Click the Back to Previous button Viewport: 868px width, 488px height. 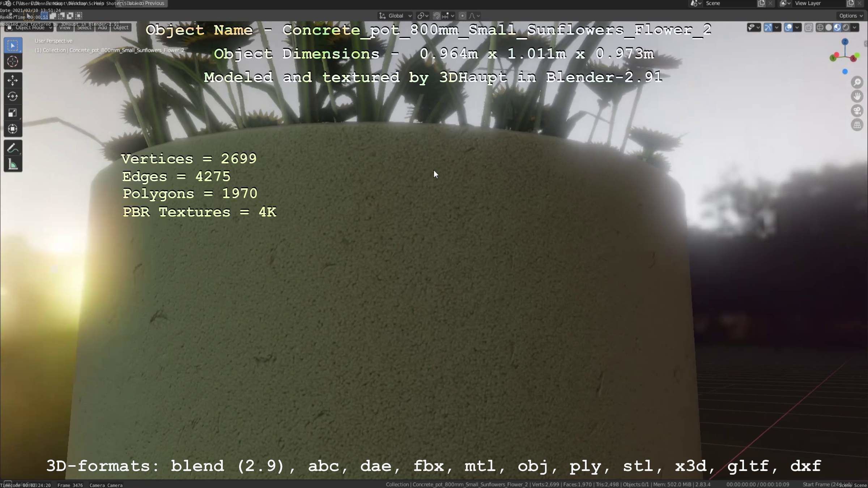(141, 3)
